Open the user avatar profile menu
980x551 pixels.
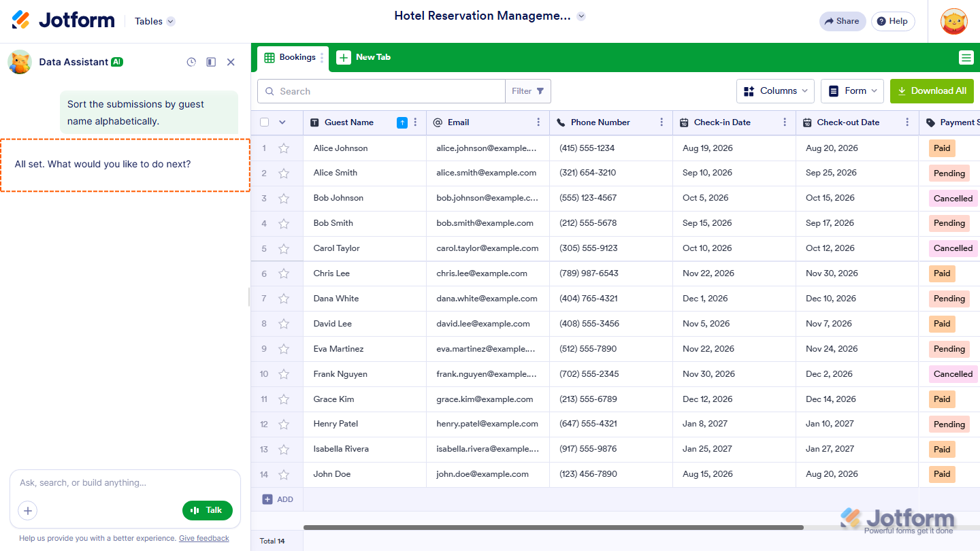point(954,21)
